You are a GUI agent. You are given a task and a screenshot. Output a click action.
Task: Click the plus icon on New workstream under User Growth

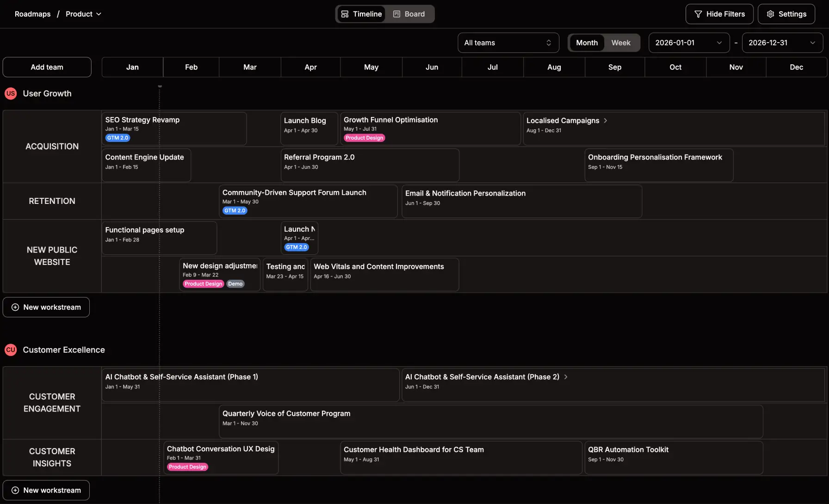(x=15, y=307)
